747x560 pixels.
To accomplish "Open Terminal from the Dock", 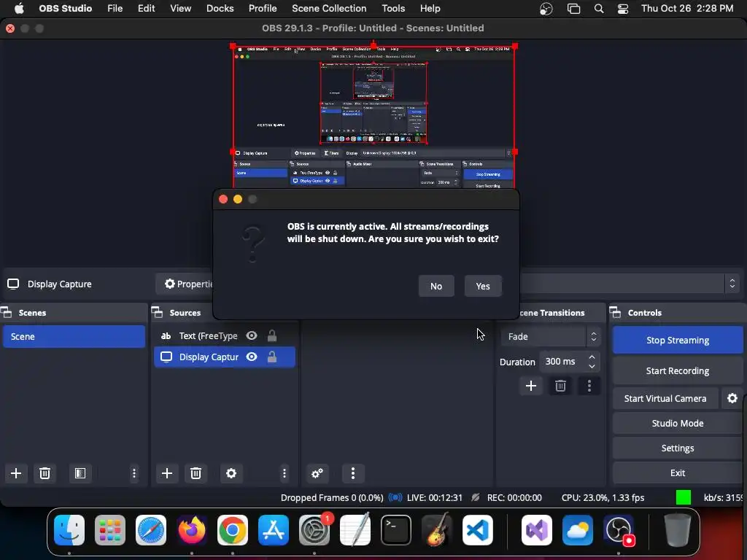I will pyautogui.click(x=396, y=530).
